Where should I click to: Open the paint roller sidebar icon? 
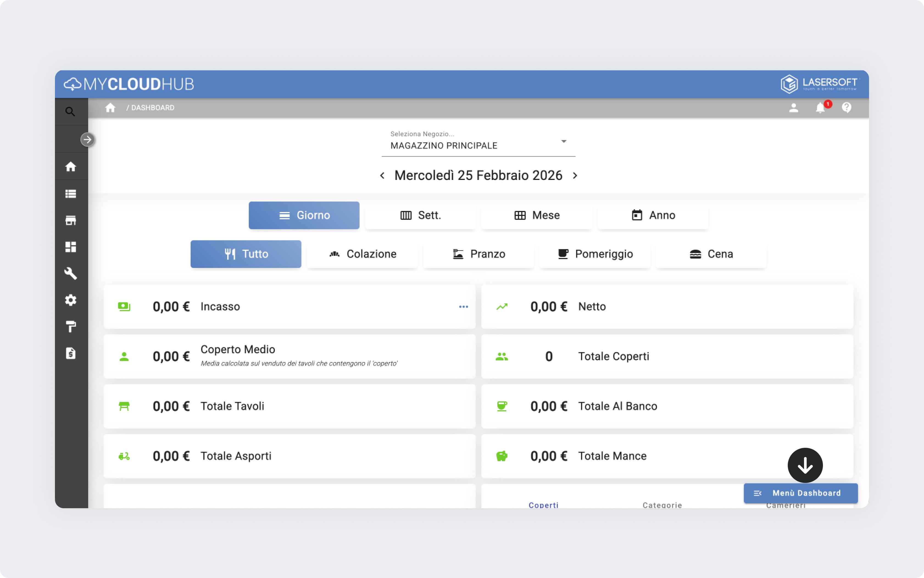click(71, 326)
